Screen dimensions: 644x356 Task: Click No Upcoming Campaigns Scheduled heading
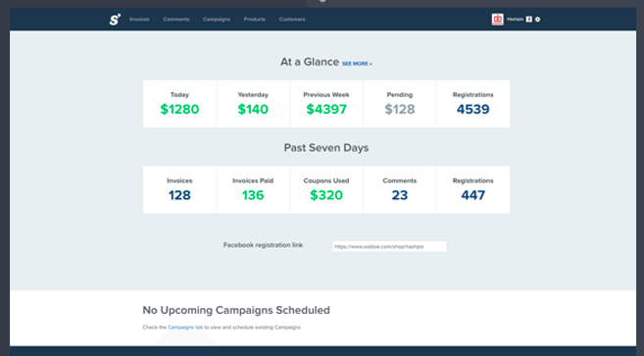coord(236,310)
